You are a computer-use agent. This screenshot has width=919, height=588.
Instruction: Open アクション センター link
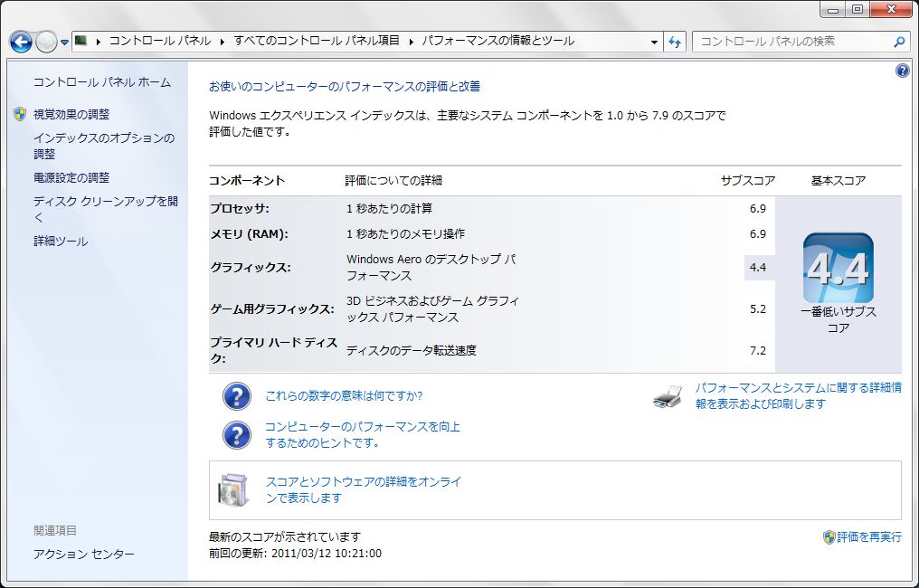tap(84, 554)
